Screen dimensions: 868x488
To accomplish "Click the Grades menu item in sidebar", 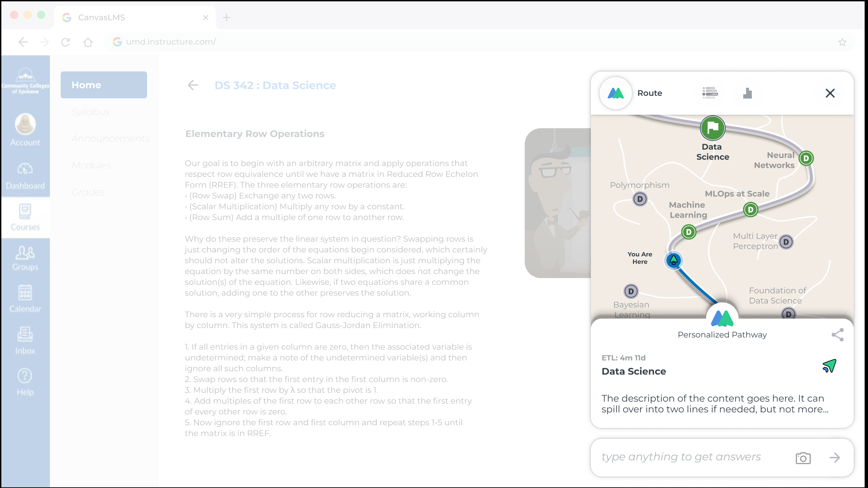I will (x=88, y=191).
